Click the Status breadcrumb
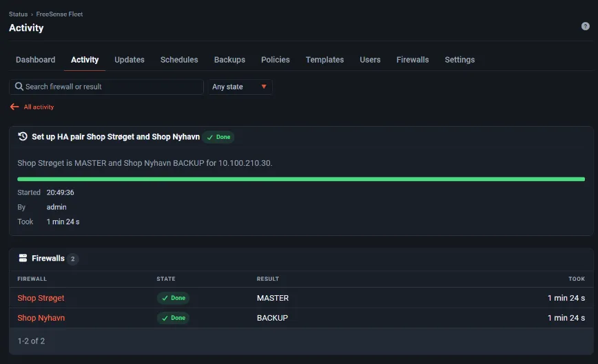 [x=19, y=14]
